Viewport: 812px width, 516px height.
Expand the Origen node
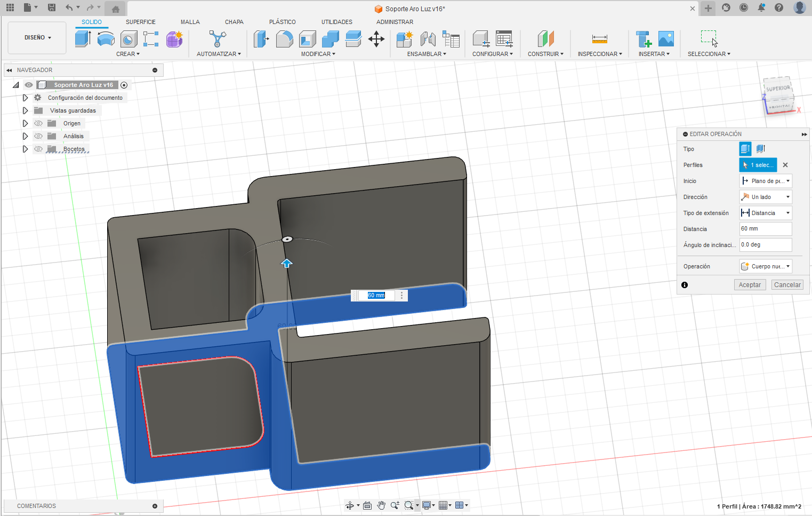point(25,123)
